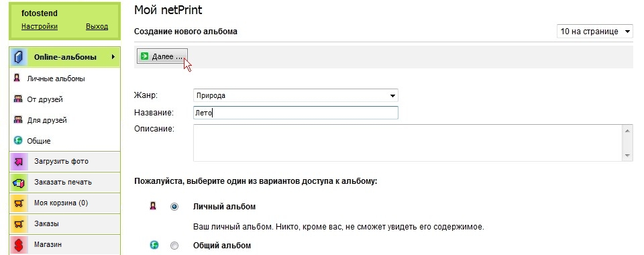Click the Online-альбомы book icon
Screen dimensions: 644x255
point(19,57)
